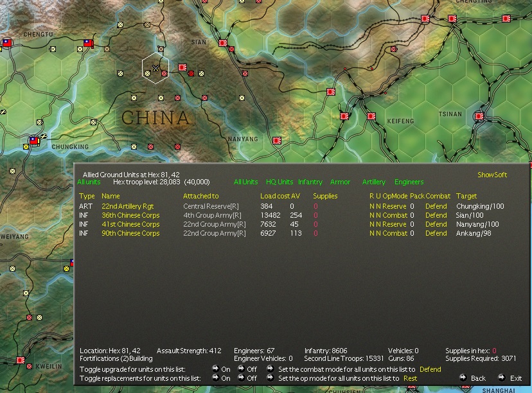Filter list by Armor
Image resolution: width=532 pixels, height=393 pixels.
coord(340,182)
